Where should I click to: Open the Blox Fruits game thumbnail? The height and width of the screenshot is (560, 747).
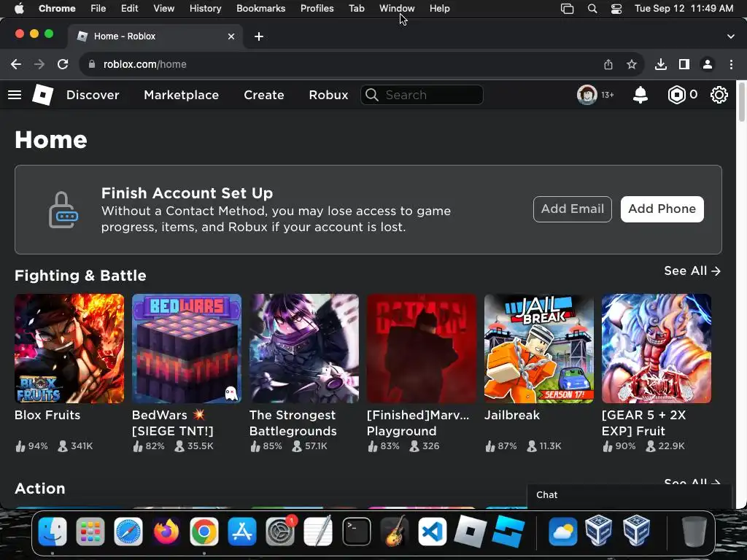[x=69, y=349]
